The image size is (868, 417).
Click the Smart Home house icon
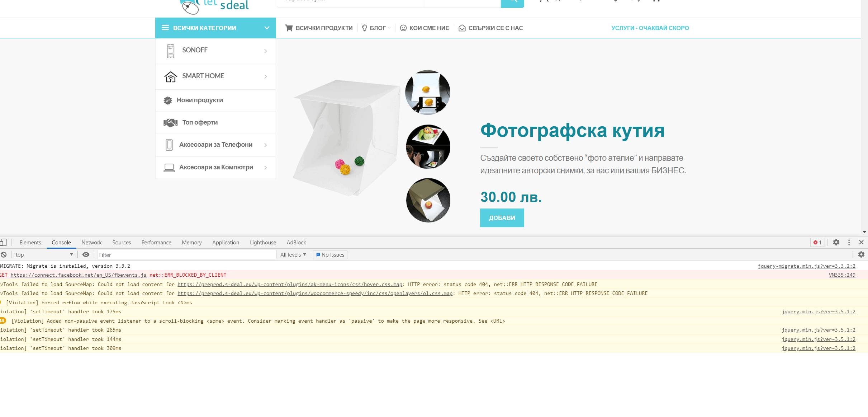click(171, 76)
